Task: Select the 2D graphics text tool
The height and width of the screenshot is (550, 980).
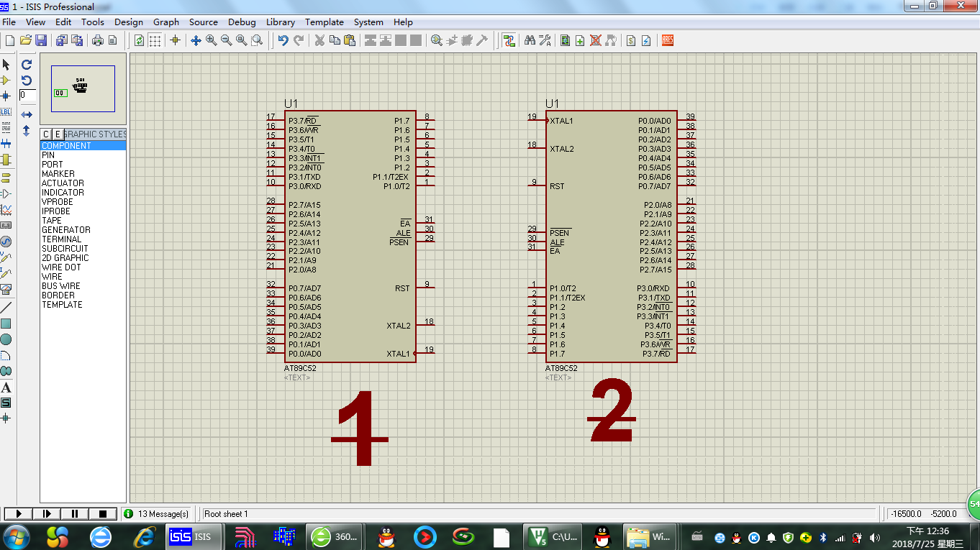Action: (x=6, y=387)
